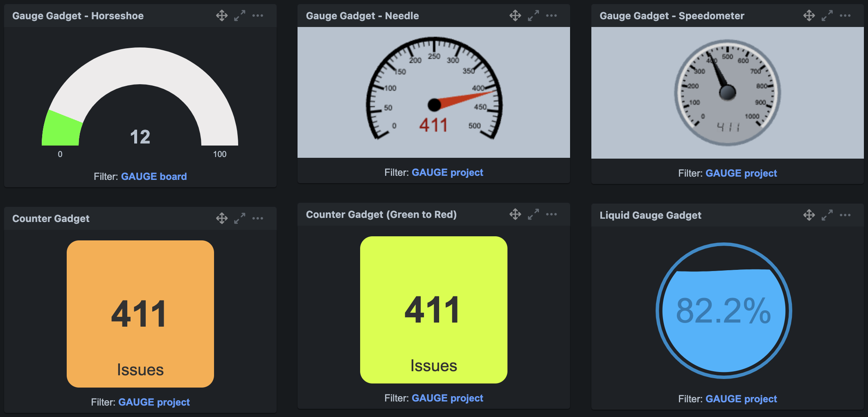868x417 pixels.
Task: Click the move handle on Counter Gadget
Action: pyautogui.click(x=221, y=218)
